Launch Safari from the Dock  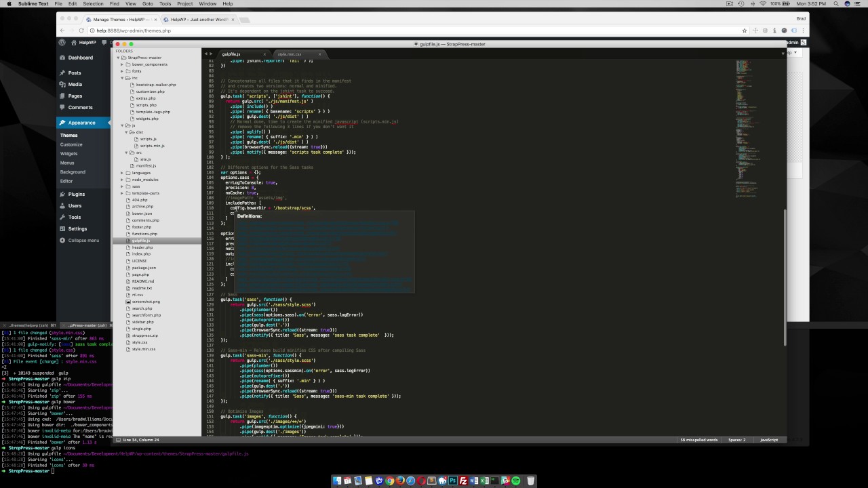410,481
